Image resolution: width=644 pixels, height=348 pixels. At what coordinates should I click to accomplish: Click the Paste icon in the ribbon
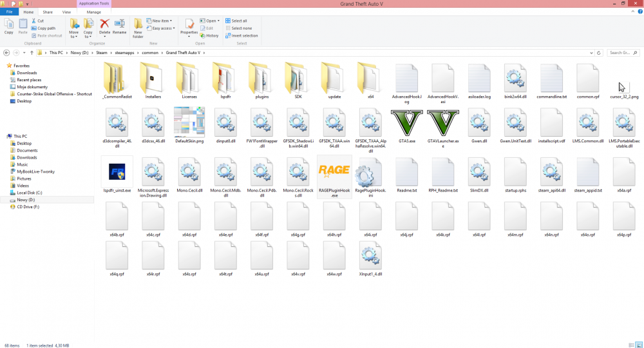click(23, 24)
